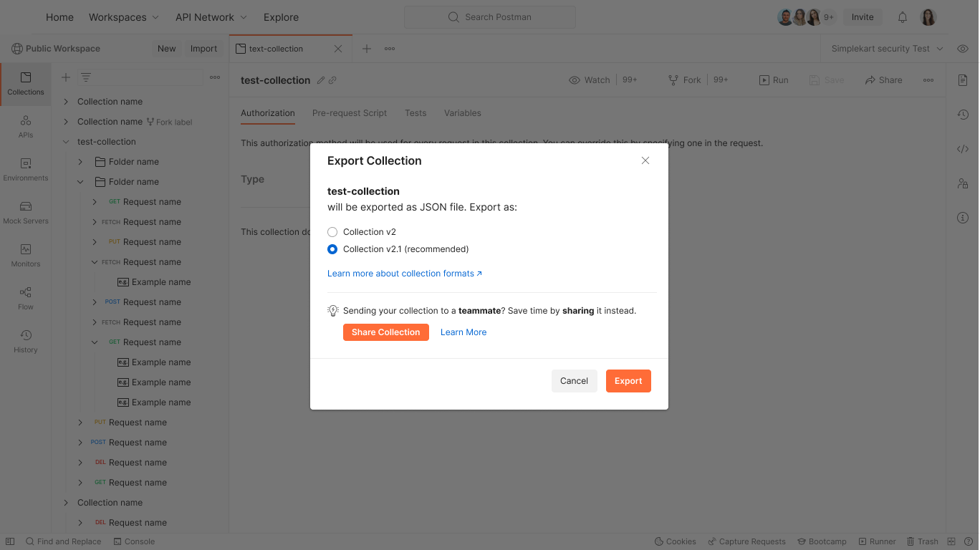Collapse the test-collection tree node
This screenshot has width=980, height=550.
click(66, 142)
